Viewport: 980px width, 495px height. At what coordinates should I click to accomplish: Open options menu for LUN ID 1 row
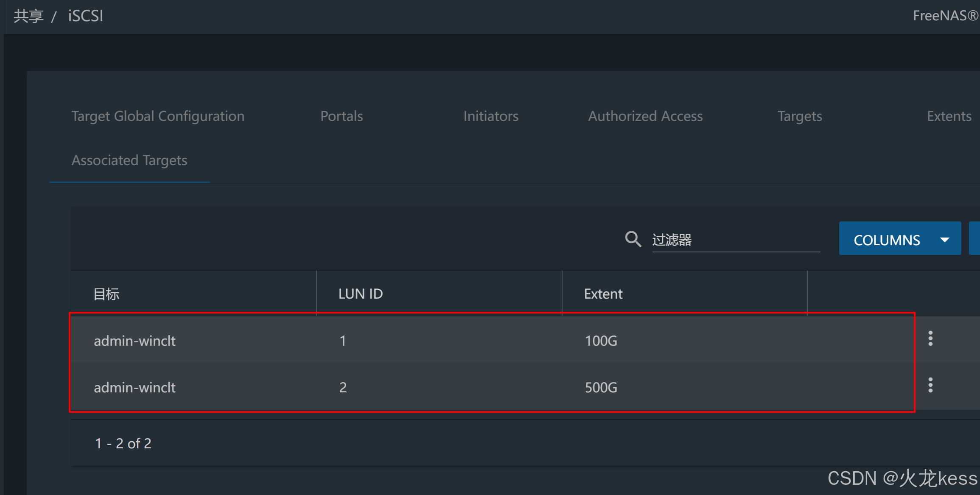(x=930, y=338)
